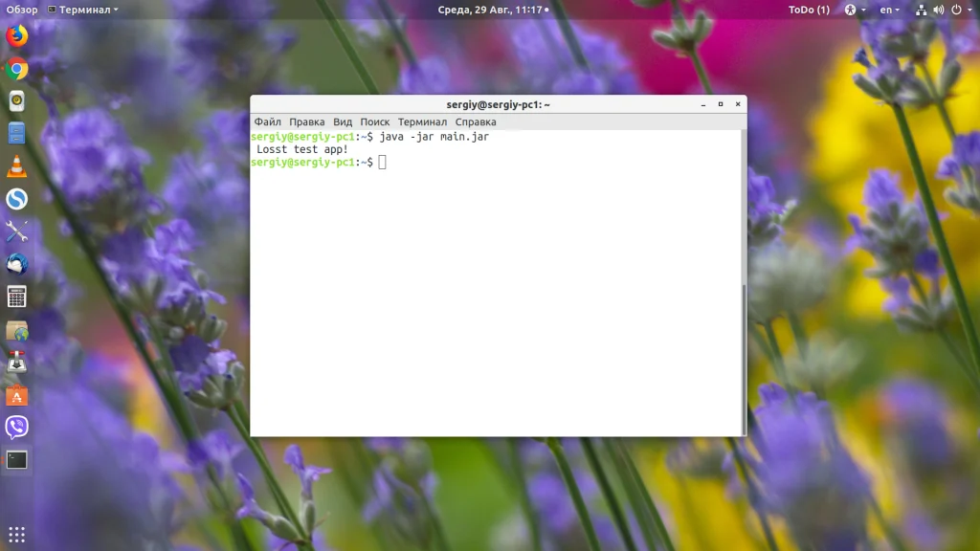Open the date and time calendar
The image size is (980, 551).
point(493,10)
